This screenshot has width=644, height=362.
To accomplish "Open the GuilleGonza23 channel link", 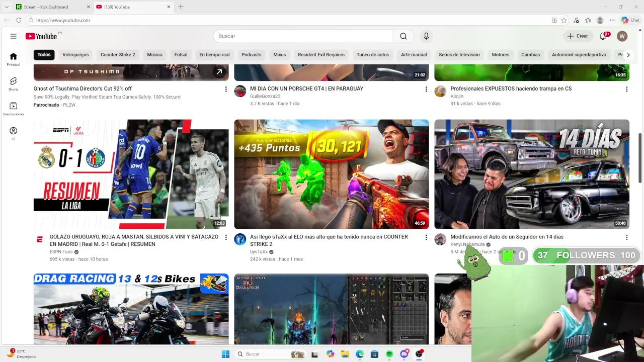I will (265, 97).
